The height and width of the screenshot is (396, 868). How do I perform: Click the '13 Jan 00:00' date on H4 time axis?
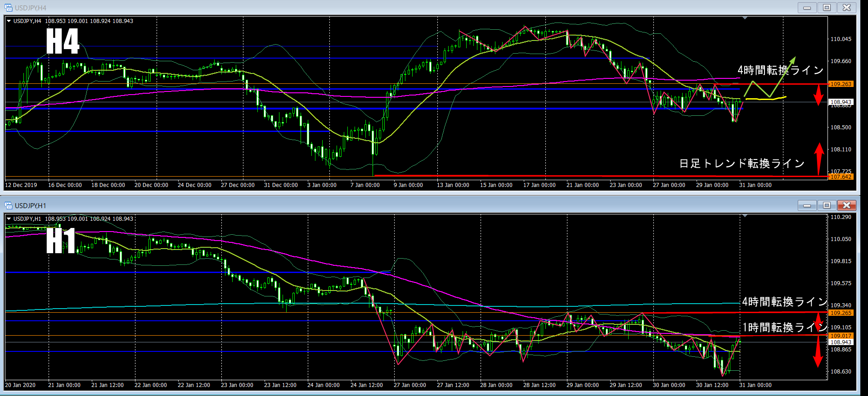click(453, 185)
